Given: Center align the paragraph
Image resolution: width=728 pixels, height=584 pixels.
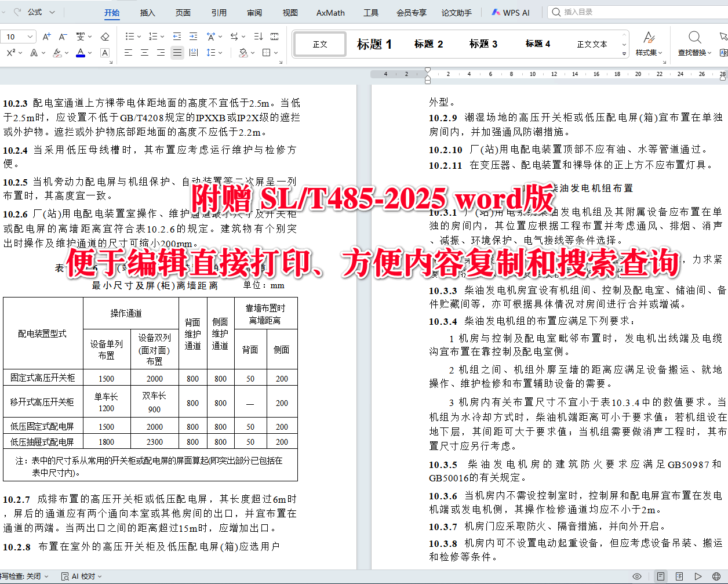Looking at the screenshot, I should coord(144,53).
